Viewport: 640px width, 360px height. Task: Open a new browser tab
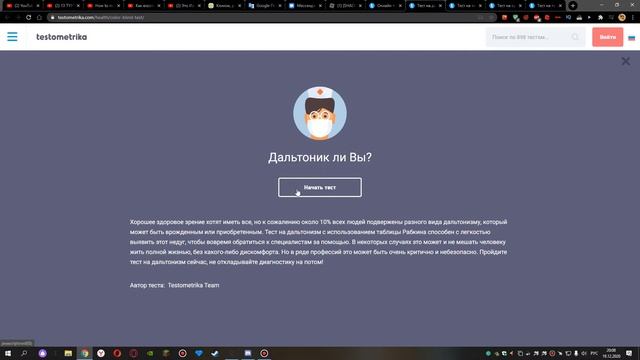click(x=573, y=6)
